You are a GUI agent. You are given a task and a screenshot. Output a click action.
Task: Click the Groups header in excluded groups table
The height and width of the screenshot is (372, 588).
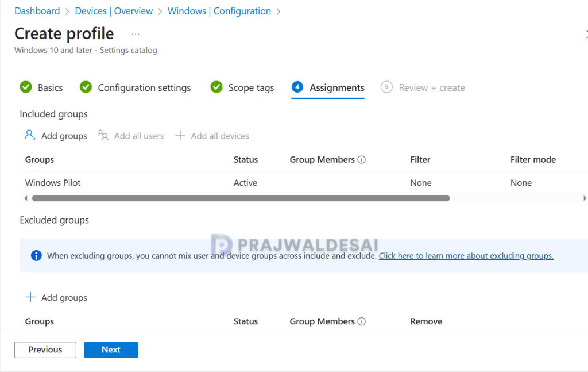[x=40, y=321]
